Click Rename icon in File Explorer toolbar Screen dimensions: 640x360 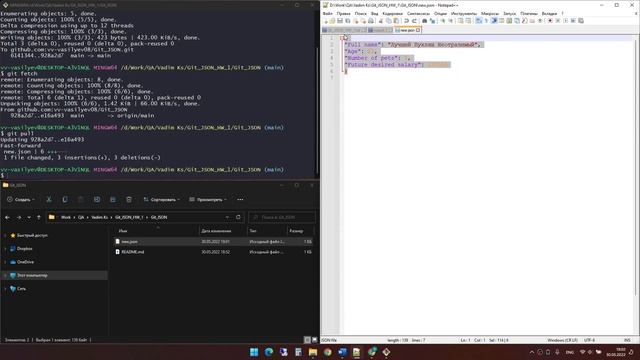[97, 200]
